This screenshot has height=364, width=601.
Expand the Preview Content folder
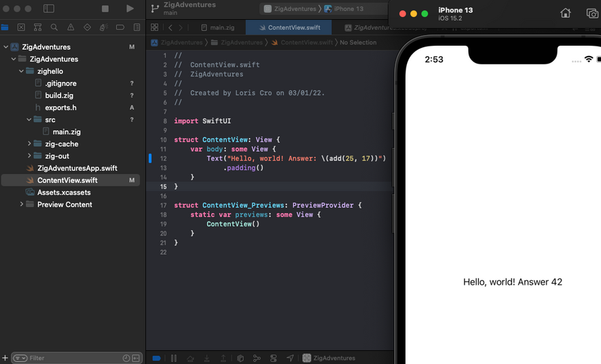coord(21,205)
